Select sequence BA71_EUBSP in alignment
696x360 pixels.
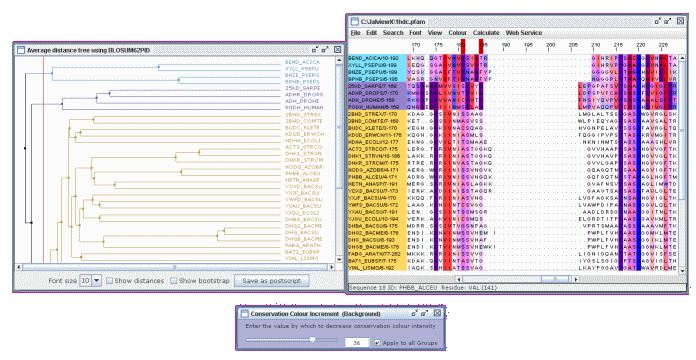click(377, 261)
